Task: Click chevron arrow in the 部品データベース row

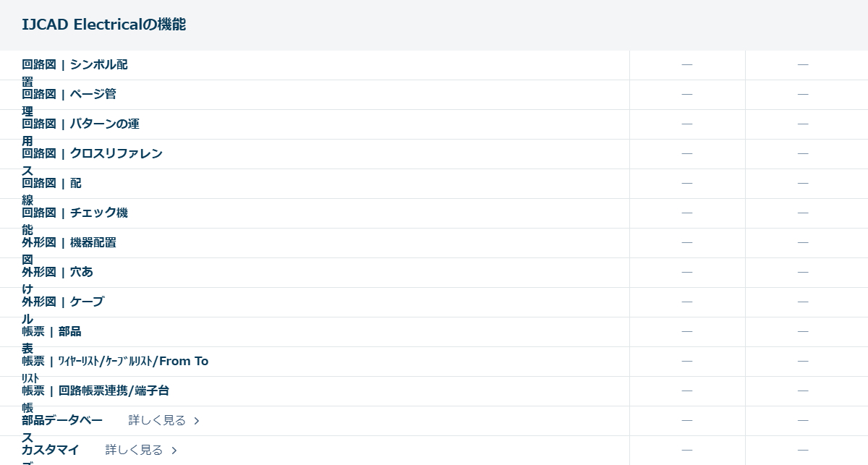Action: [x=197, y=421]
